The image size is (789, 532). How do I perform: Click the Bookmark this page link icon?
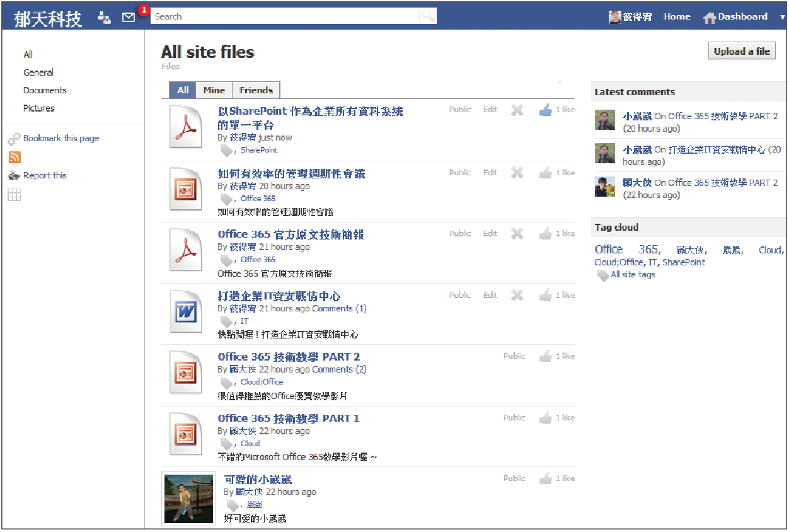click(x=14, y=139)
